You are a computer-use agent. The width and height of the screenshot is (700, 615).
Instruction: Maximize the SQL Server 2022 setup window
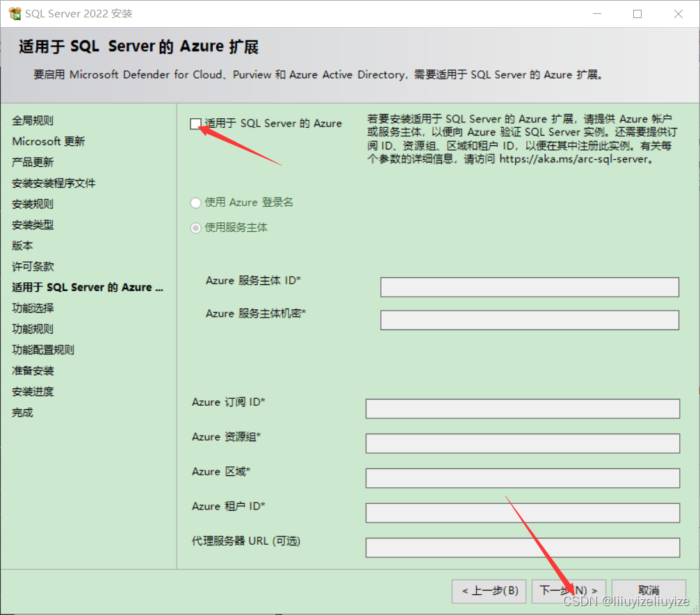tap(637, 14)
